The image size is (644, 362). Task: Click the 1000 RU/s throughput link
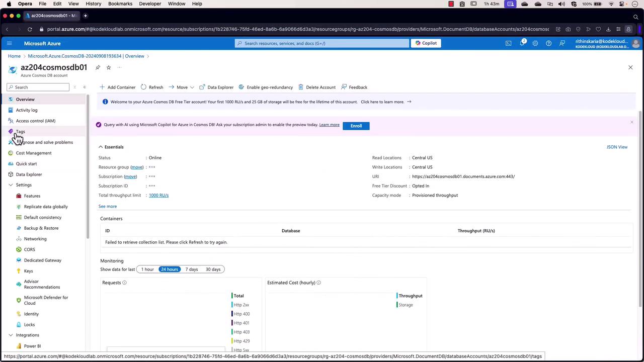click(158, 195)
